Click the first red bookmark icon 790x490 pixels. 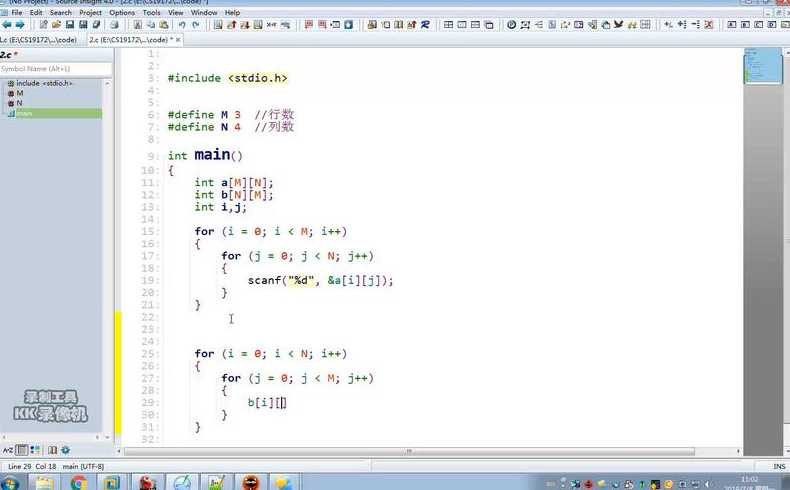[x=309, y=24]
